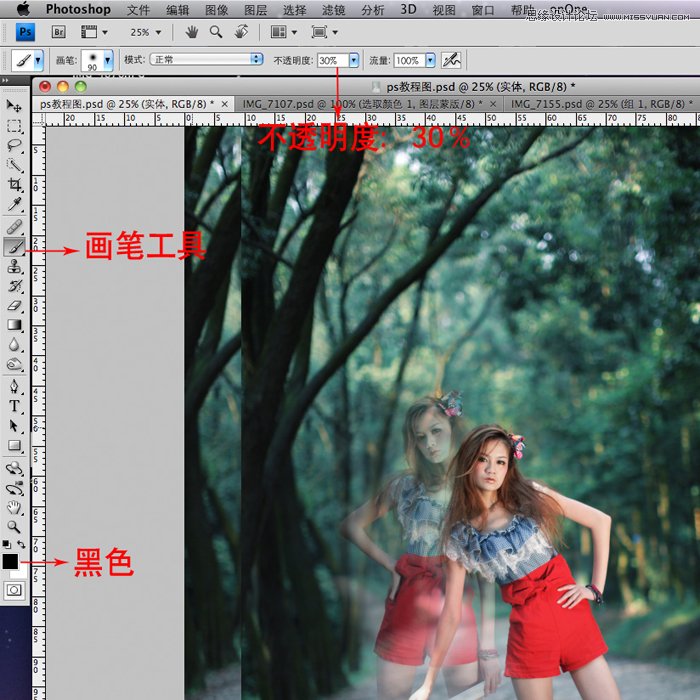
Task: Toggle the airbrush option in options bar
Action: (x=451, y=60)
